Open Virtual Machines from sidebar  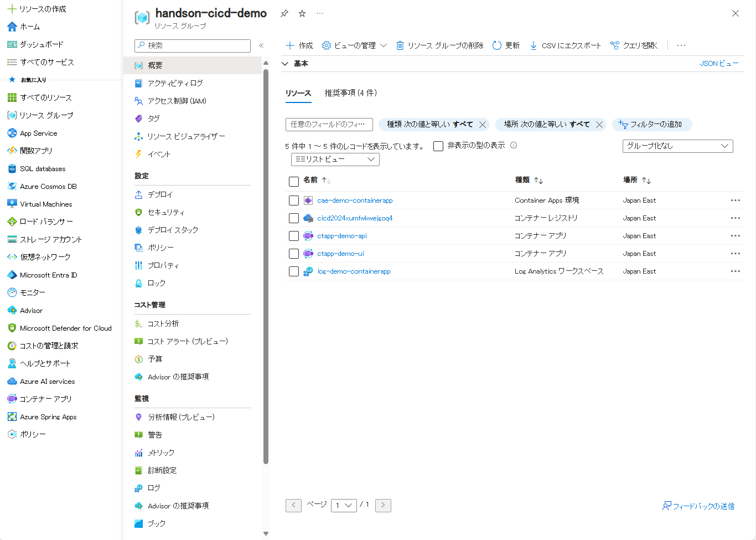click(46, 204)
